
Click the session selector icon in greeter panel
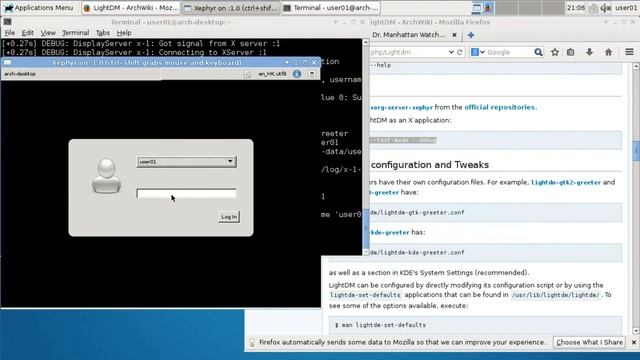pyautogui.click(x=247, y=74)
